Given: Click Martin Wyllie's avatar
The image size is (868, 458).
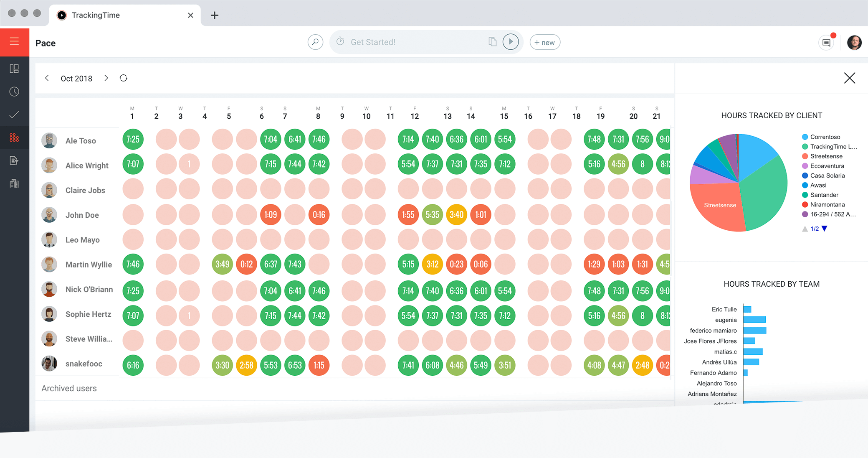Looking at the screenshot, I should [x=49, y=265].
